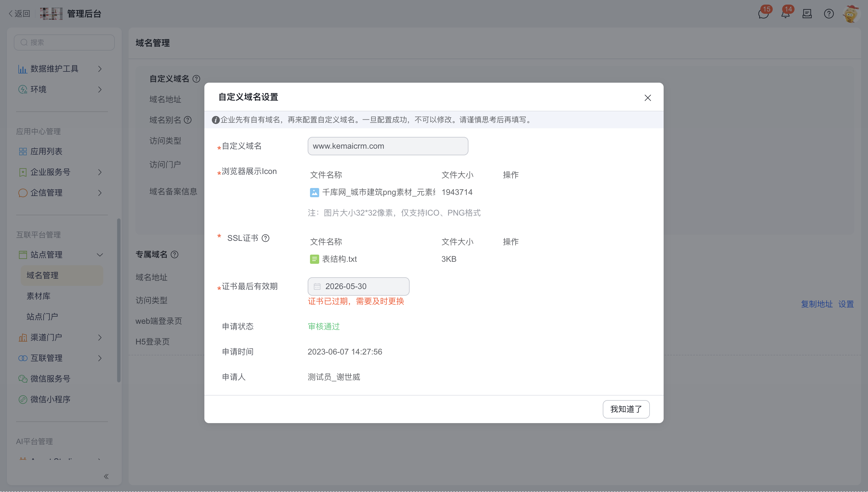Go back with 返回 link

19,13
